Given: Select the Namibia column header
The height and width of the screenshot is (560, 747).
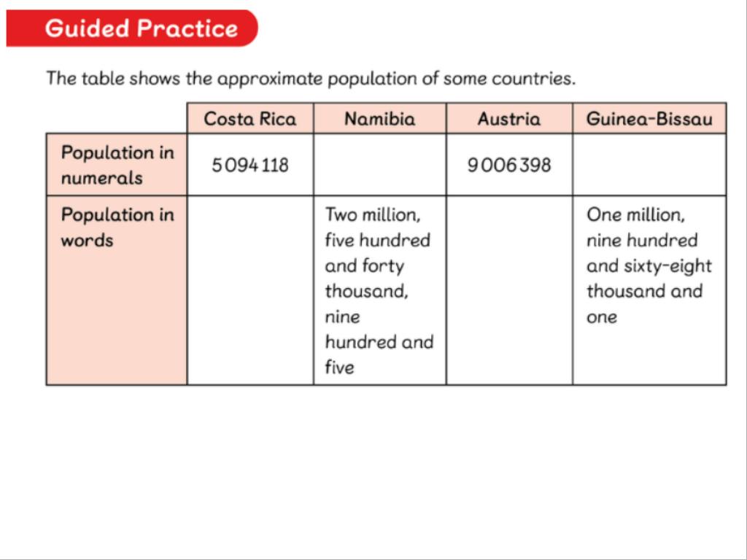Looking at the screenshot, I should (x=379, y=119).
